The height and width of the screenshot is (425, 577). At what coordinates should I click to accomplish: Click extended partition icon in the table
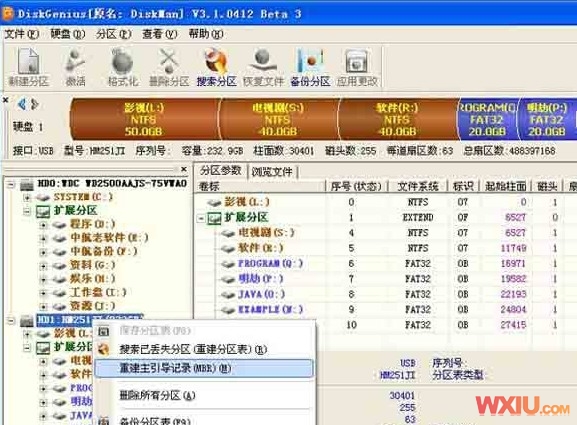[x=214, y=218]
